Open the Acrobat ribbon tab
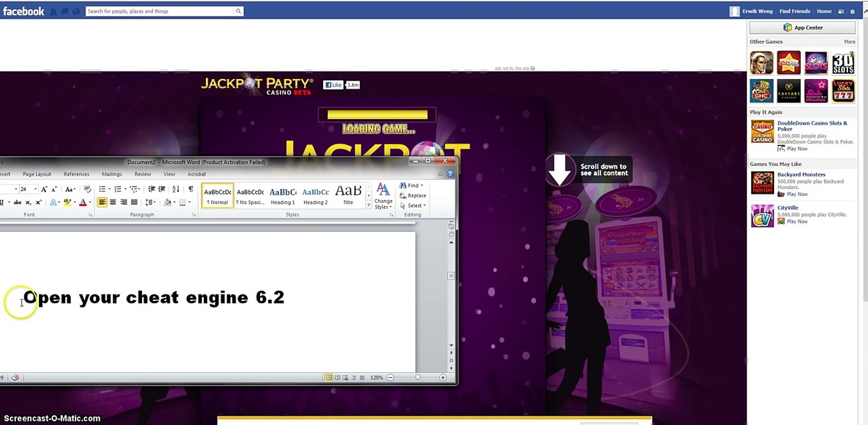The width and height of the screenshot is (868, 425). [x=196, y=174]
